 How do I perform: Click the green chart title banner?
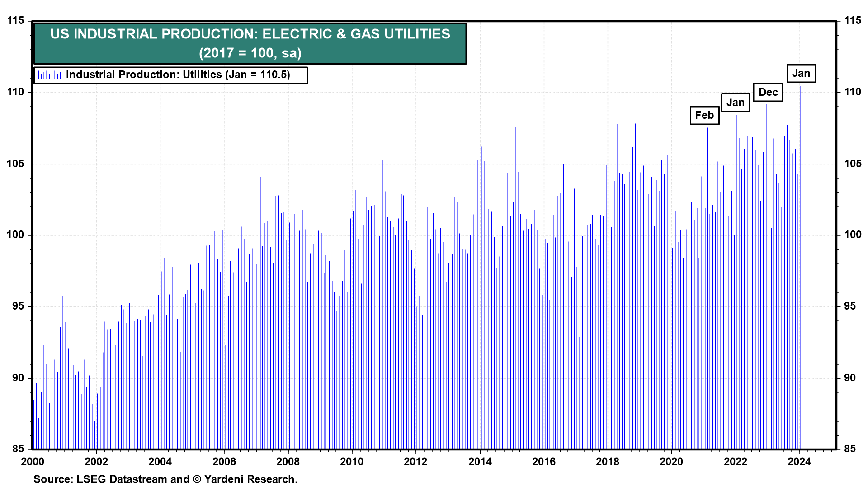(250, 43)
